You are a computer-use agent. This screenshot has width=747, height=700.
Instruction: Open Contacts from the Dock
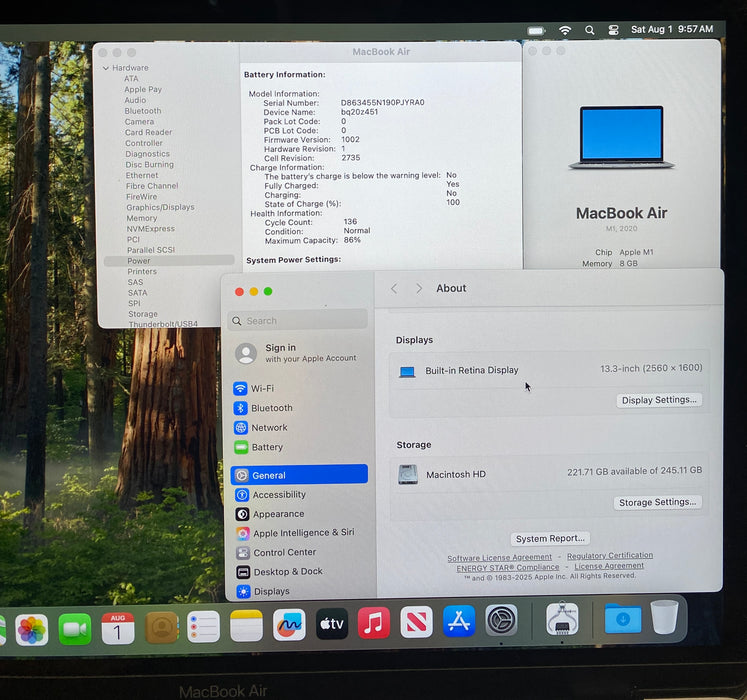click(x=162, y=628)
